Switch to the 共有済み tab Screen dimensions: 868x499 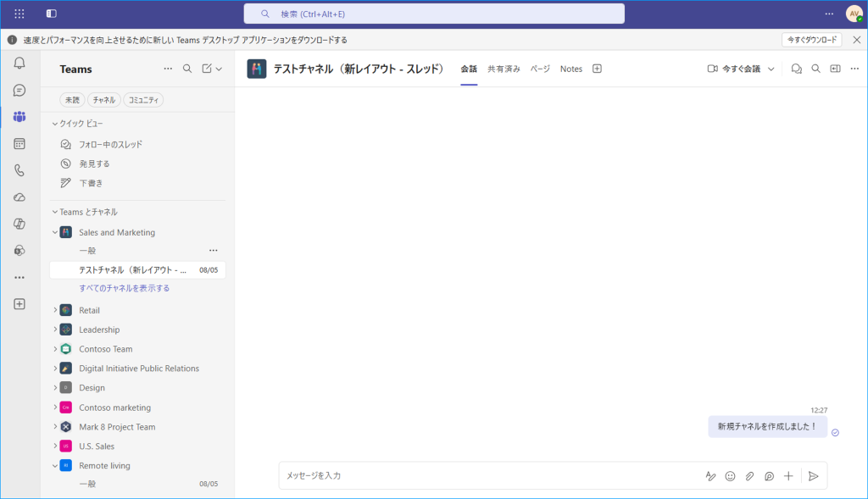504,69
